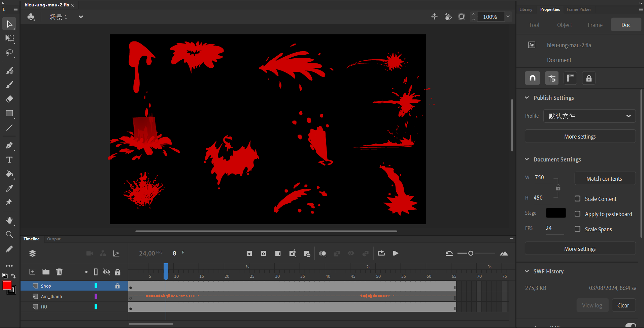This screenshot has width=644, height=328.
Task: Collapse the Publish Settings section
Action: pos(527,98)
